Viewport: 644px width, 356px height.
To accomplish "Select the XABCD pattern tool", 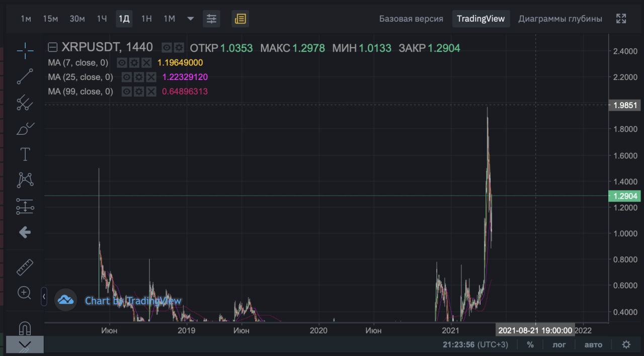I will (25, 180).
